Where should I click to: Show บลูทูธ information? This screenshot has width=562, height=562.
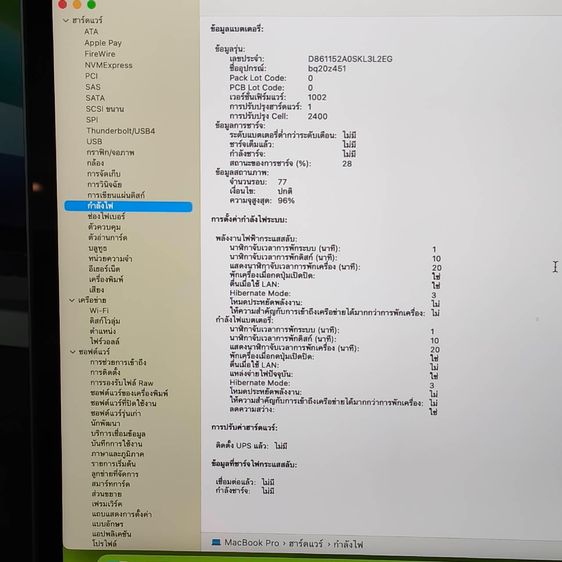(x=97, y=248)
